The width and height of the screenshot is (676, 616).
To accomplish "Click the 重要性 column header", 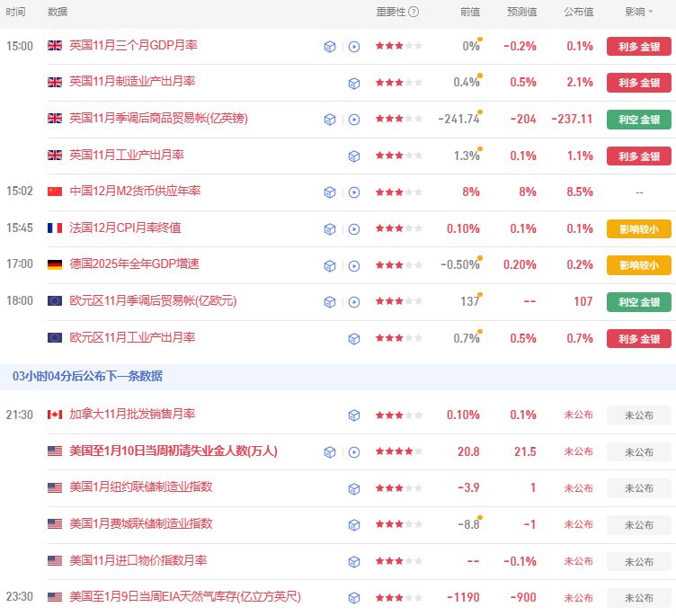I will pyautogui.click(x=390, y=12).
